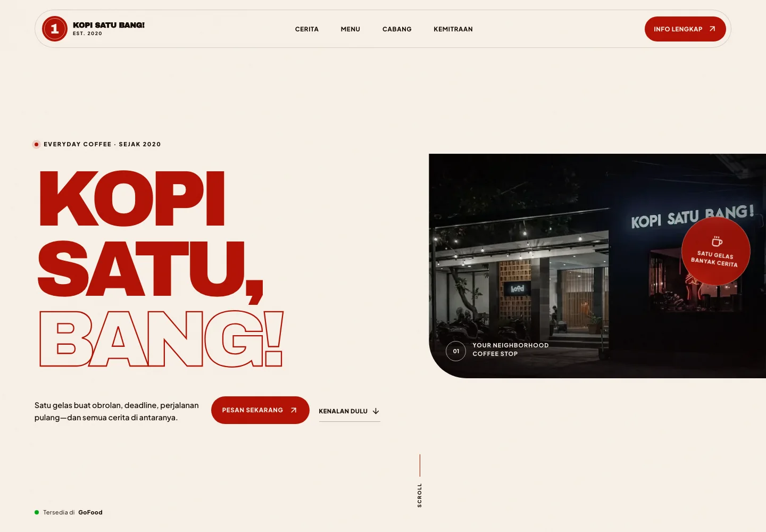Click the down arrow beside Kenalan Dulu
The width and height of the screenshot is (766, 532).
[376, 411]
